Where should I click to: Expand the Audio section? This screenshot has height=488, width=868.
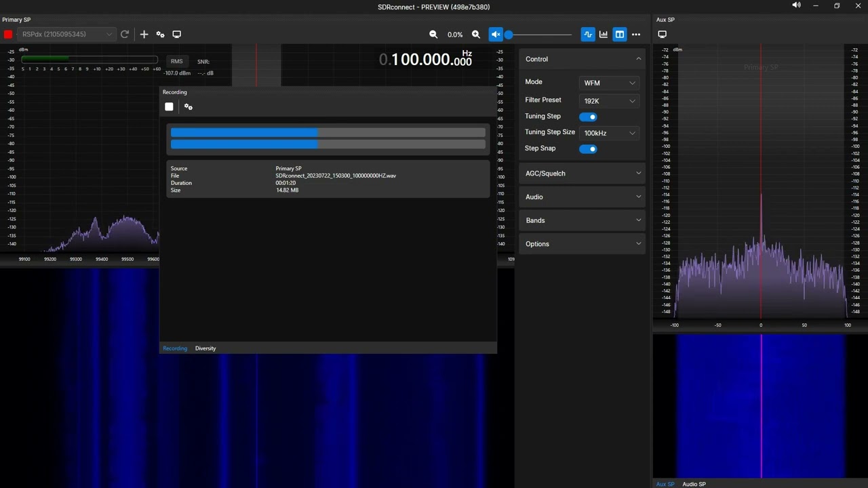coord(582,197)
